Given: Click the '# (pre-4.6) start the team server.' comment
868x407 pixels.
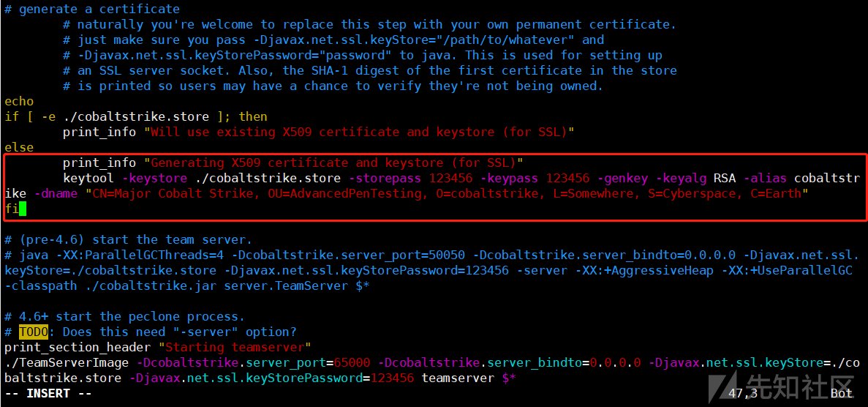Looking at the screenshot, I should [128, 239].
